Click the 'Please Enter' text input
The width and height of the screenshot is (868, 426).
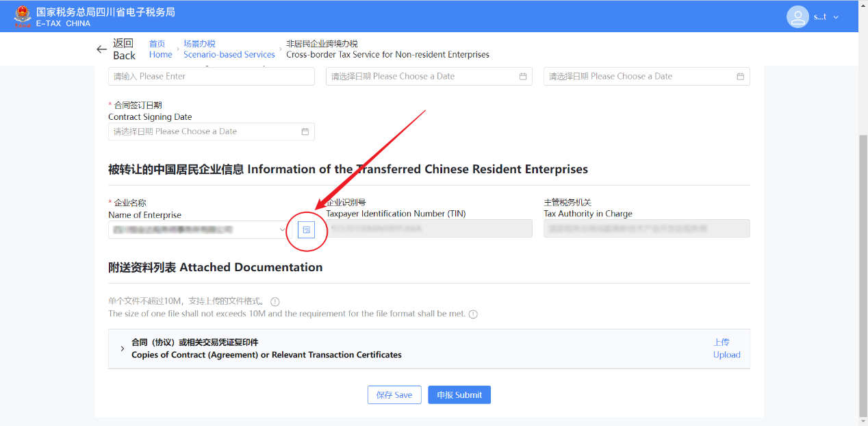(211, 77)
